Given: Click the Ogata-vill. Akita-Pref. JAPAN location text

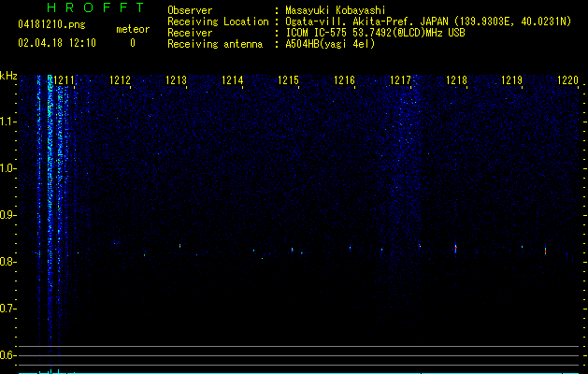Looking at the screenshot, I should click(x=428, y=22).
